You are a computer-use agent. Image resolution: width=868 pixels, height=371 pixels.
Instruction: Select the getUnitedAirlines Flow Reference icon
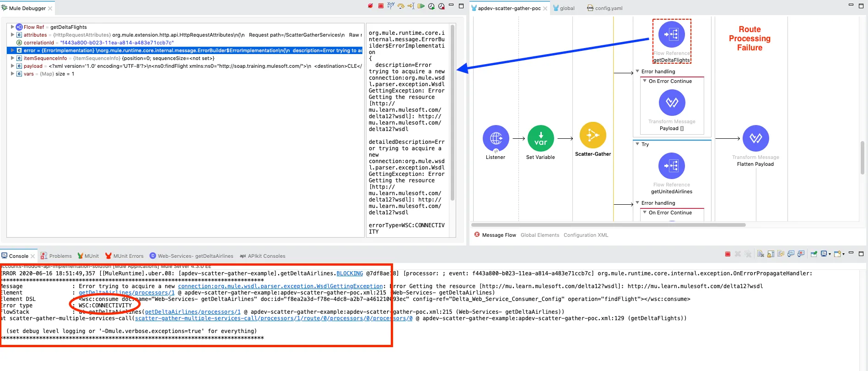[672, 165]
